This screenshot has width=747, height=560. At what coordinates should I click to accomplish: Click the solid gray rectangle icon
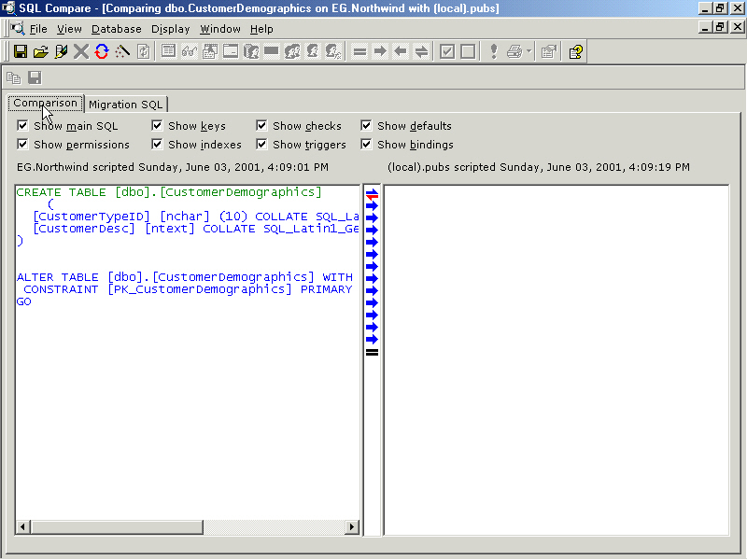coord(271,51)
